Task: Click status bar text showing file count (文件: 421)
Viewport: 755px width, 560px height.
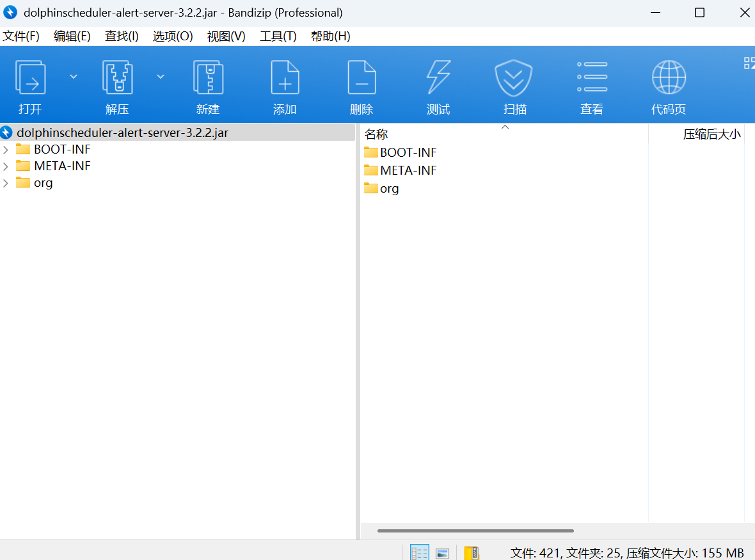Action: [x=536, y=553]
